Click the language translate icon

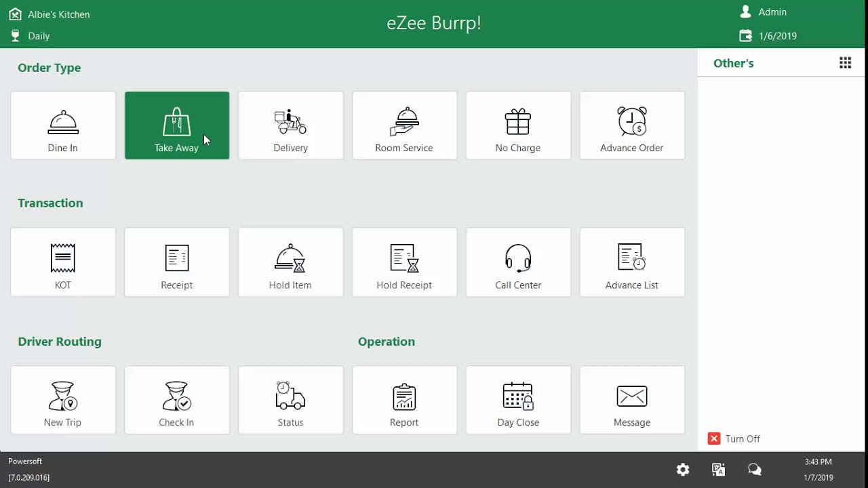pos(719,470)
